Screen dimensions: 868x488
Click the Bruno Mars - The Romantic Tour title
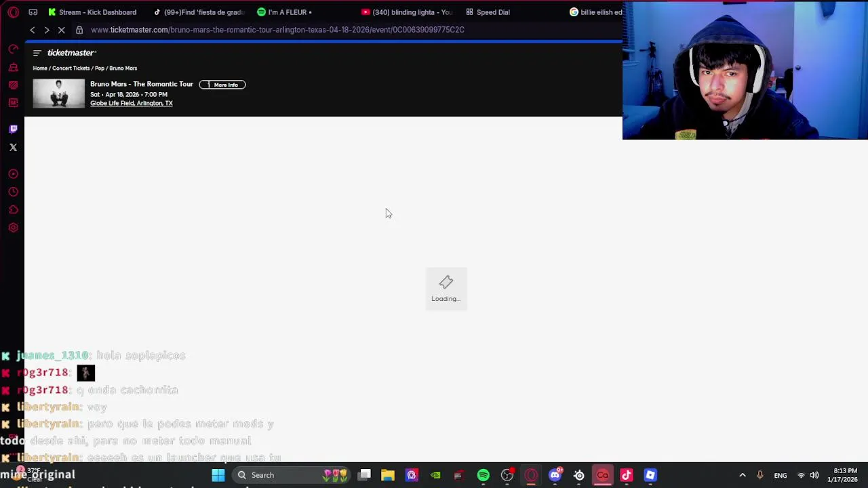pyautogui.click(x=142, y=85)
